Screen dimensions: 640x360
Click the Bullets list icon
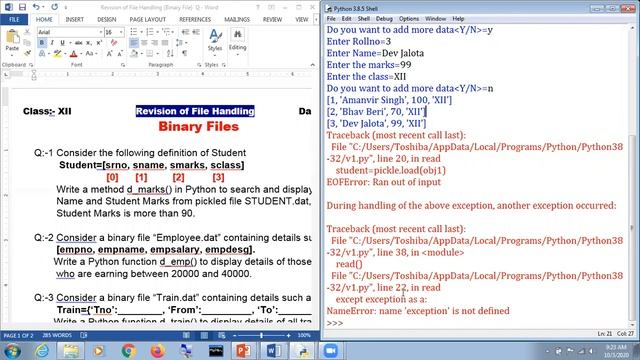pos(133,32)
